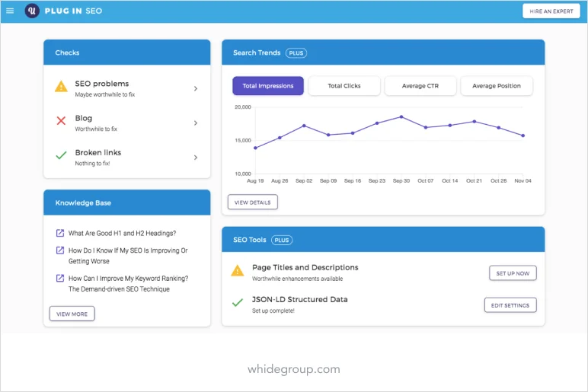Click the View More button
This screenshot has height=392, width=588.
[72, 314]
